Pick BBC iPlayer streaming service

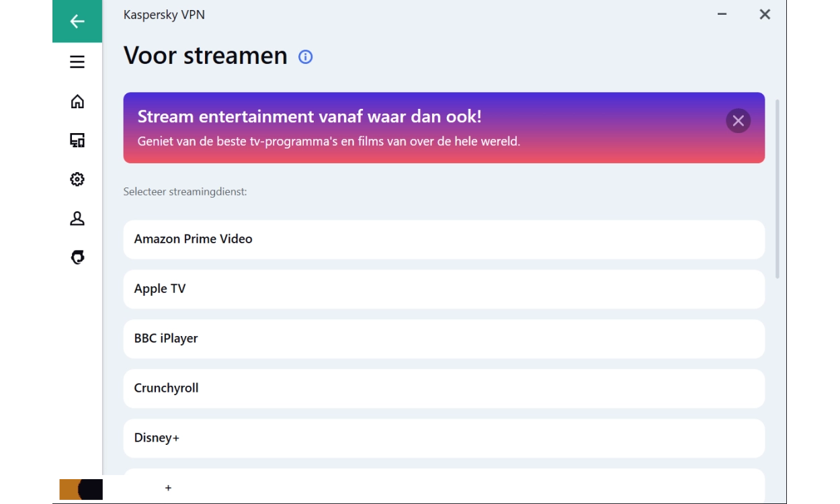[444, 339]
